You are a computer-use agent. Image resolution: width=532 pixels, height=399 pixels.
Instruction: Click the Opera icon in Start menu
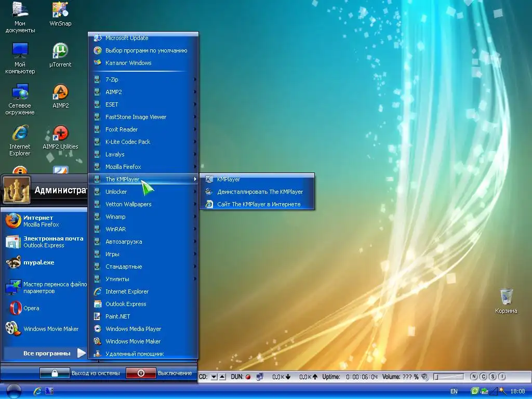[15, 308]
